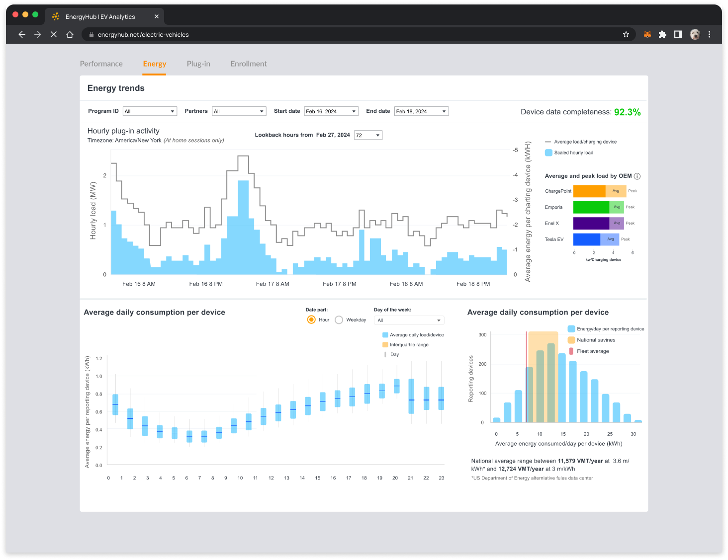The height and width of the screenshot is (560, 728).
Task: Change lookback hours dropdown set to 72
Action: pyautogui.click(x=368, y=135)
